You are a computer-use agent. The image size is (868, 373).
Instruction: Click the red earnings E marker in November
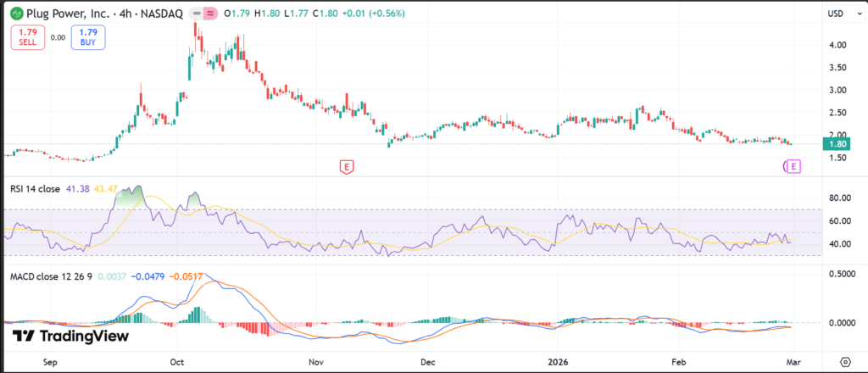click(x=346, y=166)
